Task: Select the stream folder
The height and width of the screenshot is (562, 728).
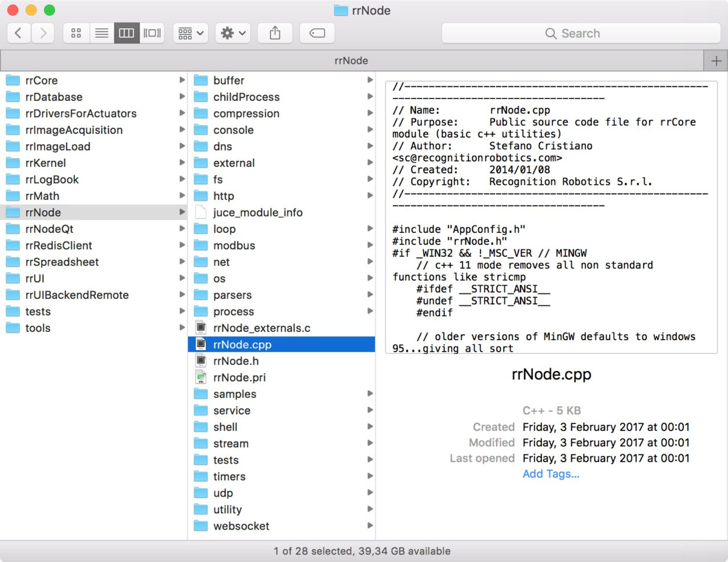Action: point(282,443)
